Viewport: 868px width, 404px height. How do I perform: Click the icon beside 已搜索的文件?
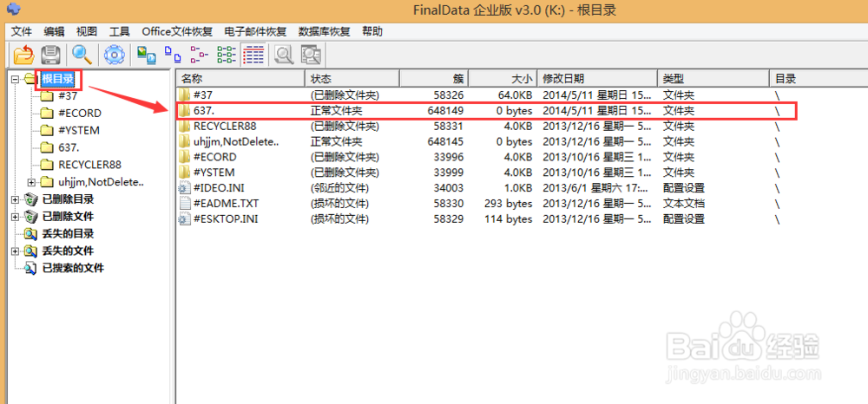pos(30,268)
